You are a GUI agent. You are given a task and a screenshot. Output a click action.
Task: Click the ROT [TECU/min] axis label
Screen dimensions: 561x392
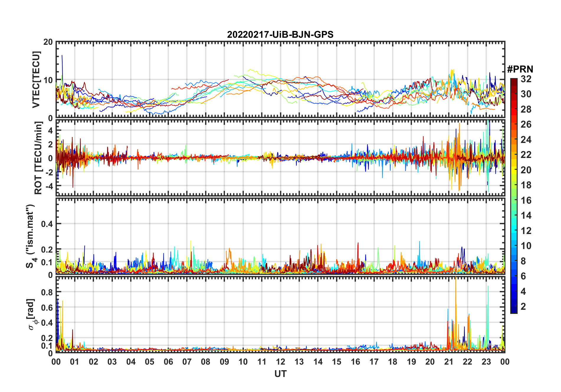[x=38, y=158]
